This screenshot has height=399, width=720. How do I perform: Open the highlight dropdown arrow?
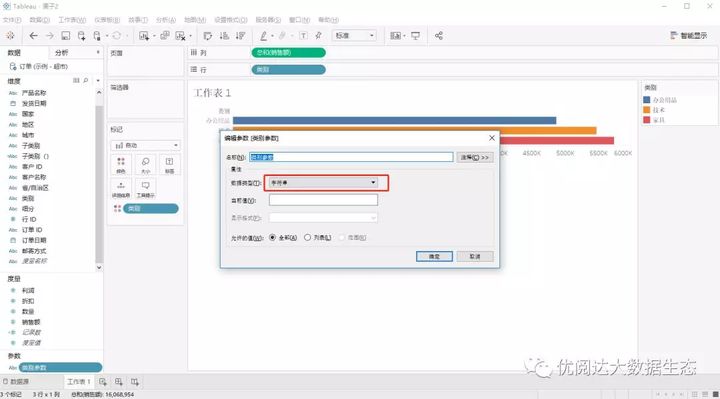272,36
